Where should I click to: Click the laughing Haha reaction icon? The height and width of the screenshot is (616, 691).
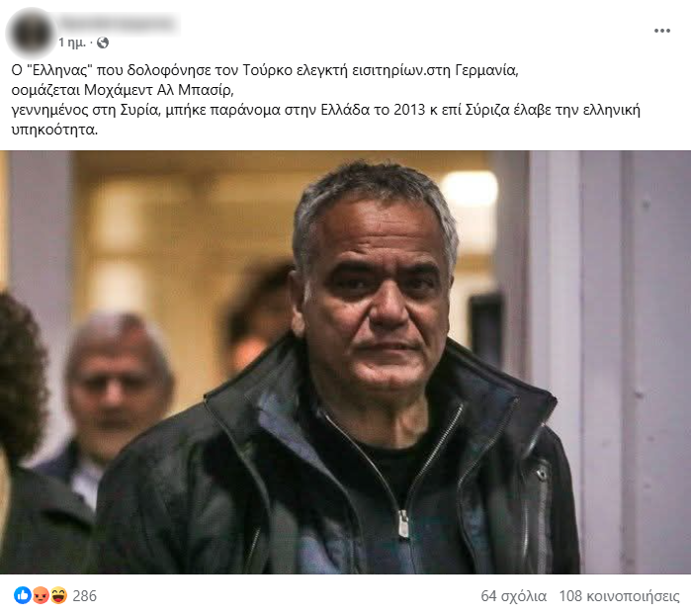58,596
